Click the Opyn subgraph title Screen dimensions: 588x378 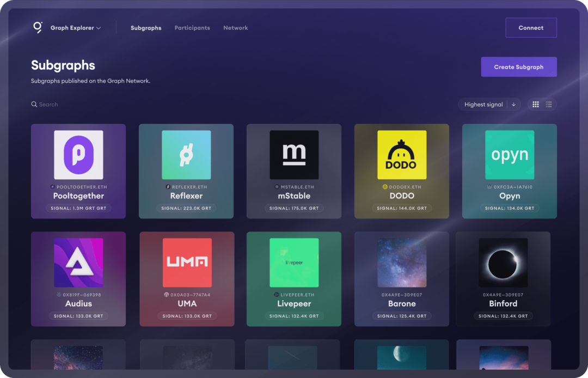[x=510, y=196]
